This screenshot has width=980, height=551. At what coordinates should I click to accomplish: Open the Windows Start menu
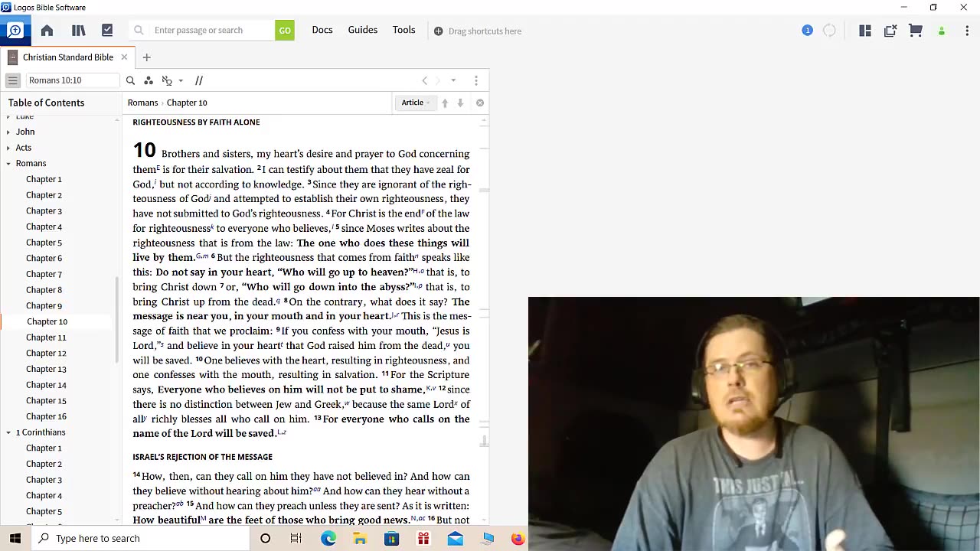[15, 538]
